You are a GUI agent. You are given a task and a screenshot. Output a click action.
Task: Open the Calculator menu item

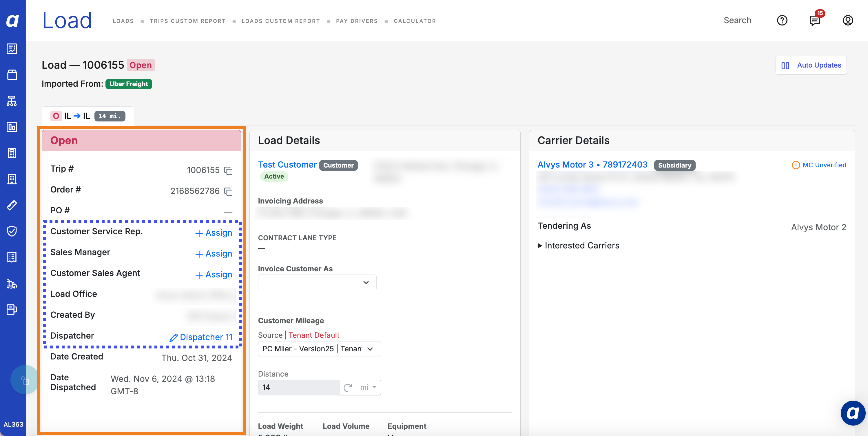[415, 21]
